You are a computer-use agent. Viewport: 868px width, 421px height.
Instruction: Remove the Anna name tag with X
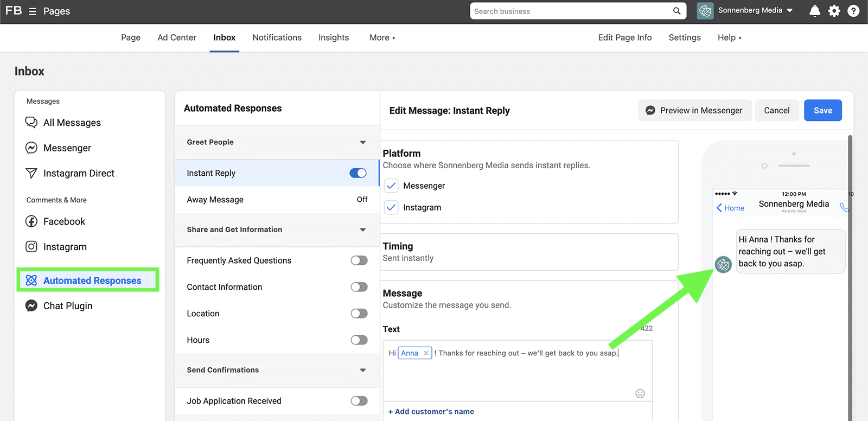point(426,353)
